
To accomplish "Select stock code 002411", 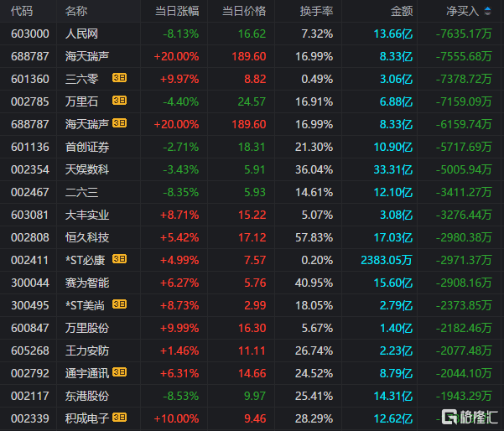I will point(30,260).
